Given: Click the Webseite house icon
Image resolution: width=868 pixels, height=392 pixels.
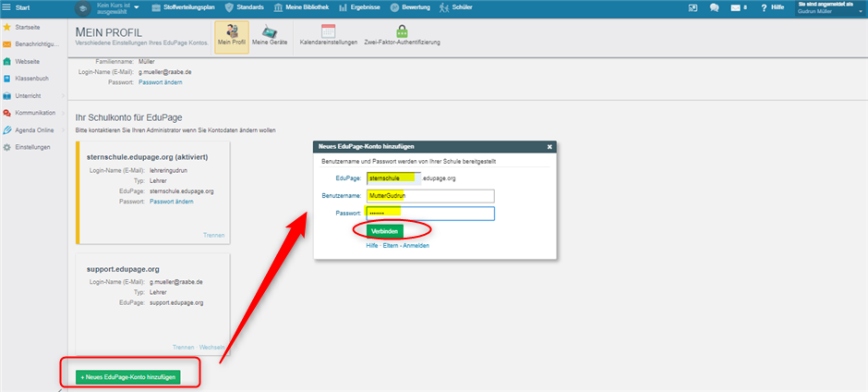Looking at the screenshot, I should pos(6,62).
